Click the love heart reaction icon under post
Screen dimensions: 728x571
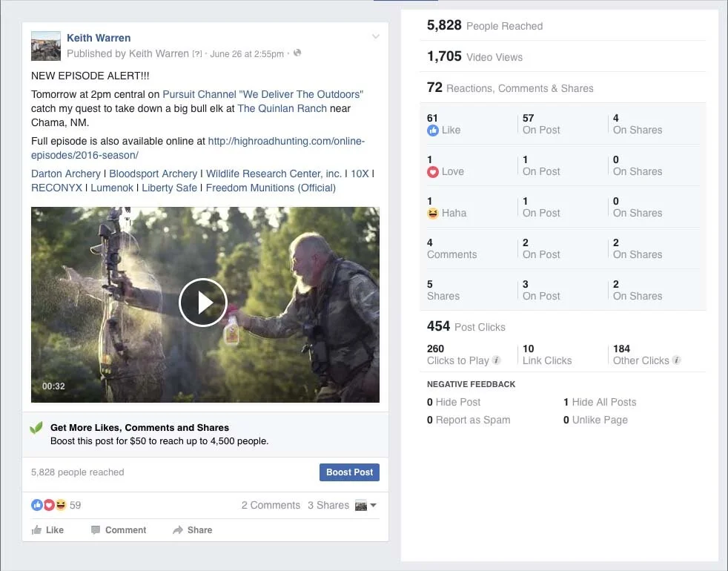coord(49,505)
